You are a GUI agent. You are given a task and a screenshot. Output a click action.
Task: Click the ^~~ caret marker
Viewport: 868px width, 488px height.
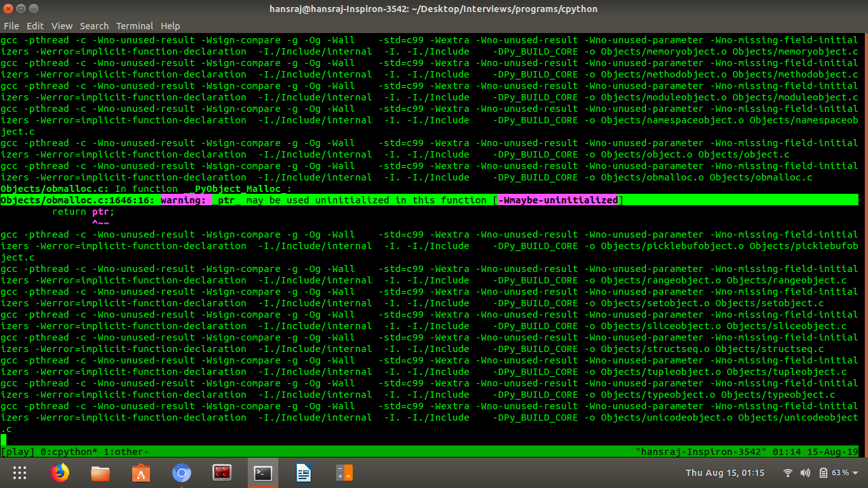tap(100, 223)
